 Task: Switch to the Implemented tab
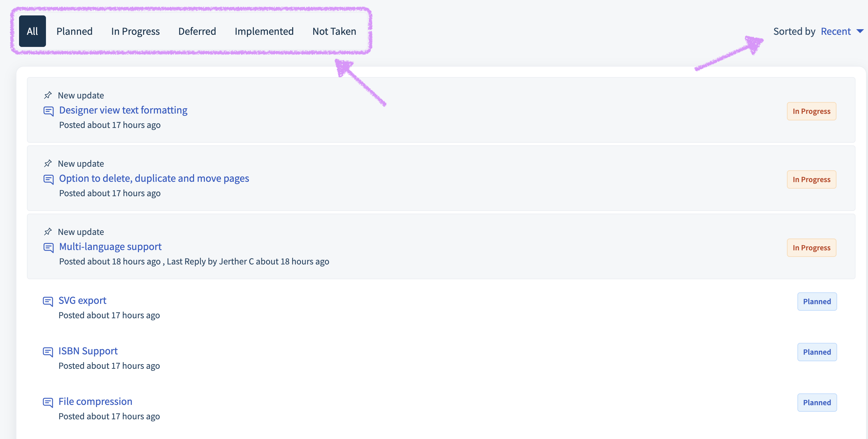pos(264,31)
